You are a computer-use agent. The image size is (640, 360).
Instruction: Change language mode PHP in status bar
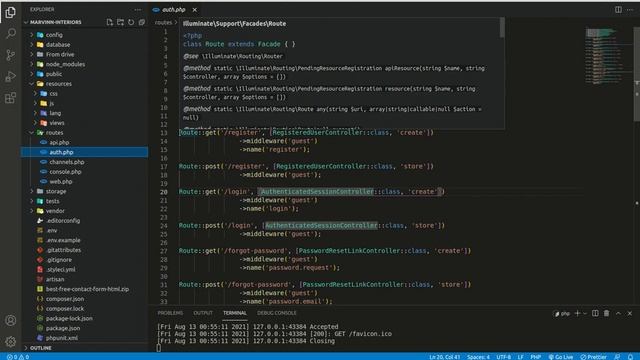(x=536, y=357)
